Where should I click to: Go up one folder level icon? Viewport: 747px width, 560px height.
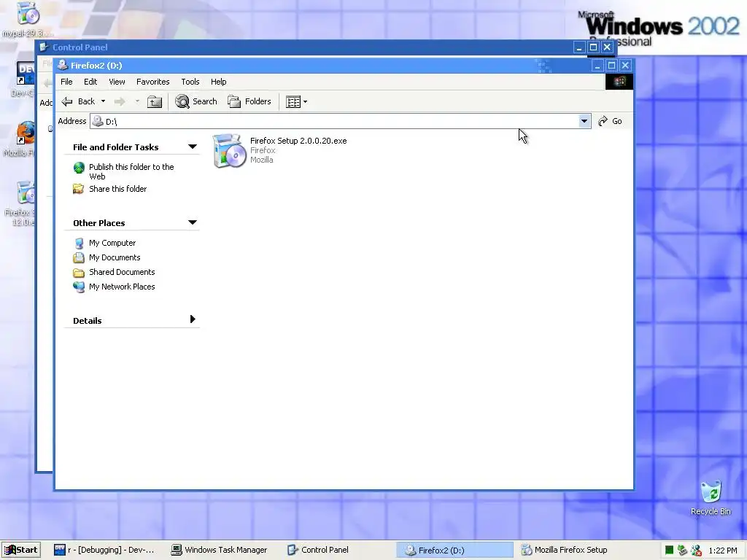tap(155, 101)
